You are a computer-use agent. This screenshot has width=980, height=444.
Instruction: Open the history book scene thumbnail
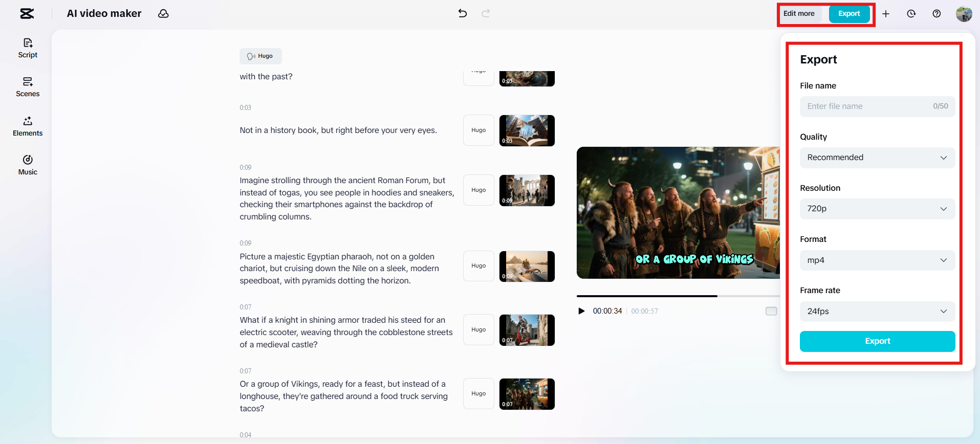pos(527,130)
